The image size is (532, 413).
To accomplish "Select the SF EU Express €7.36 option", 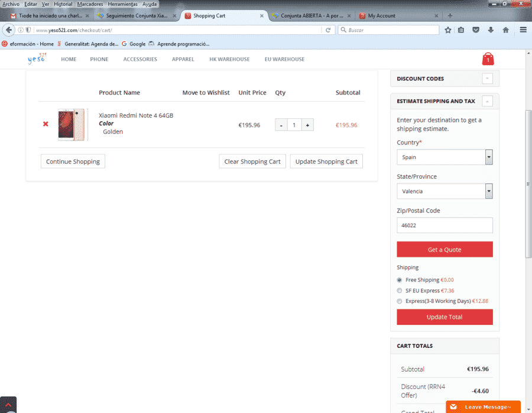I will (x=400, y=291).
